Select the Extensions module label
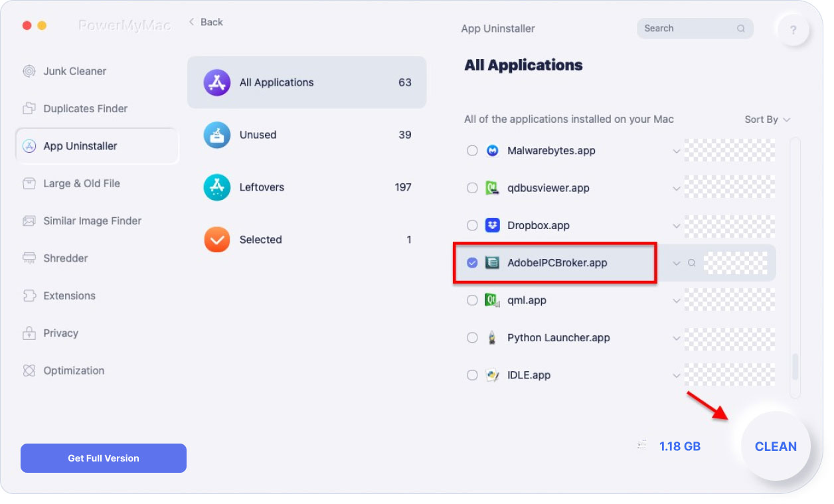This screenshot has width=834, height=504. click(69, 295)
